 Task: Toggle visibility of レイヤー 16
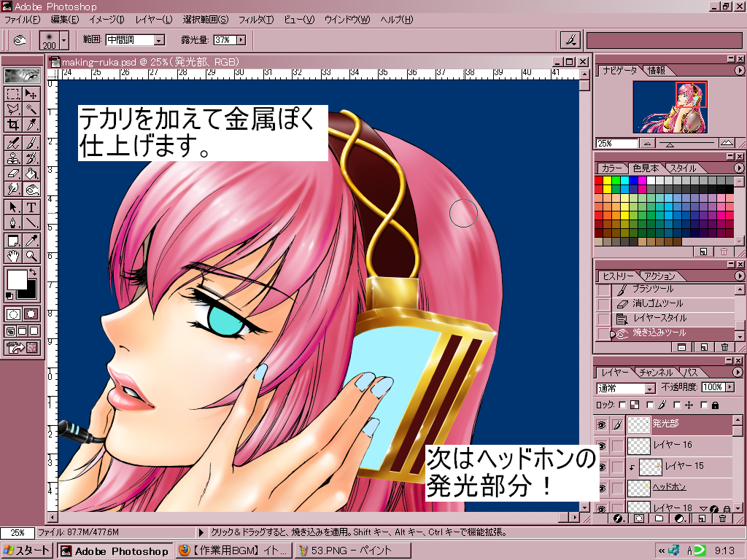(x=602, y=445)
